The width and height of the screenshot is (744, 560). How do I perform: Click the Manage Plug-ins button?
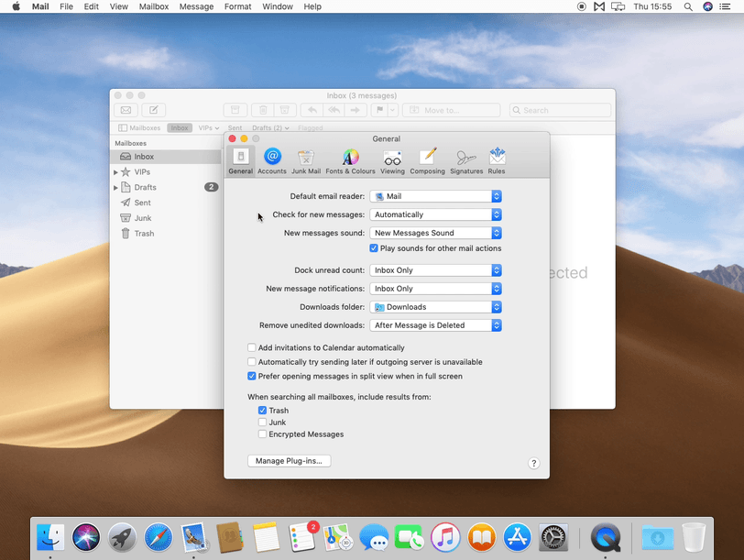289,461
